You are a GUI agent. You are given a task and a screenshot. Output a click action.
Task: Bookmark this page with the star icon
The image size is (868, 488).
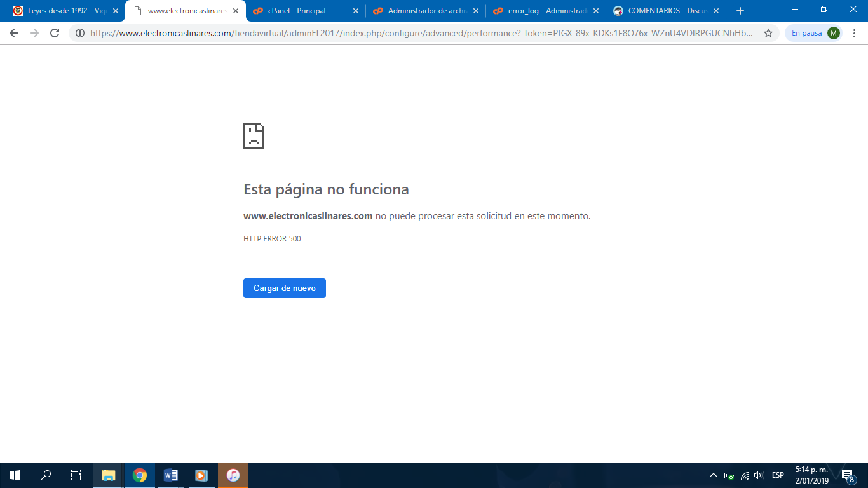tap(768, 33)
